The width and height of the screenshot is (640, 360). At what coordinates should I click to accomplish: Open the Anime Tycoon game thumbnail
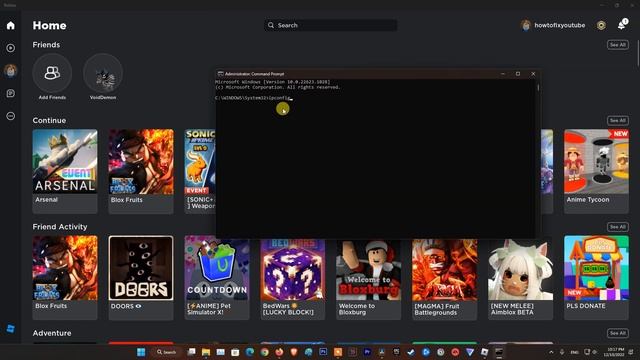coord(596,162)
